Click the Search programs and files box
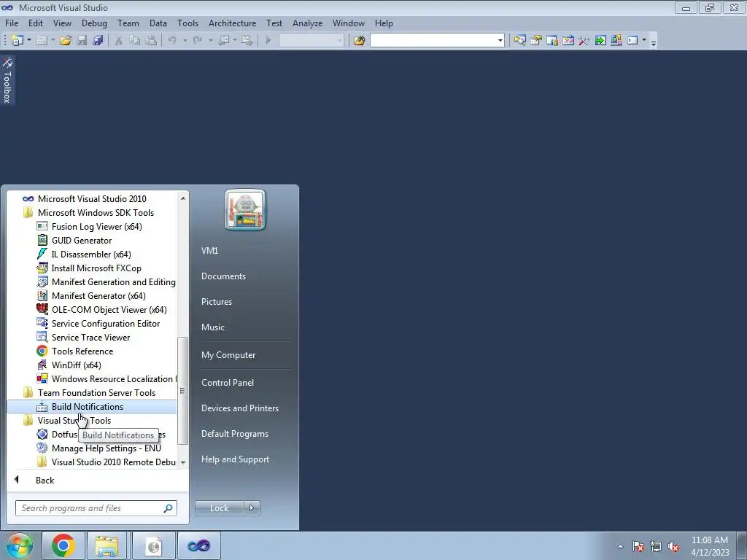The image size is (747, 560). 96,508
